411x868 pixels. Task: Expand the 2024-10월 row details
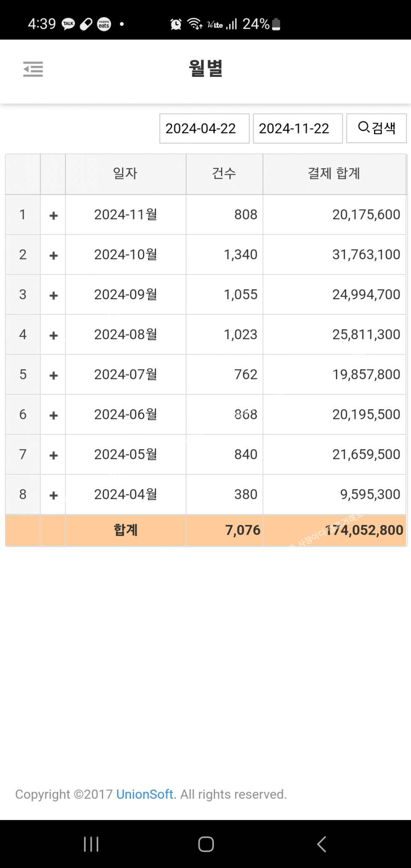(x=53, y=255)
